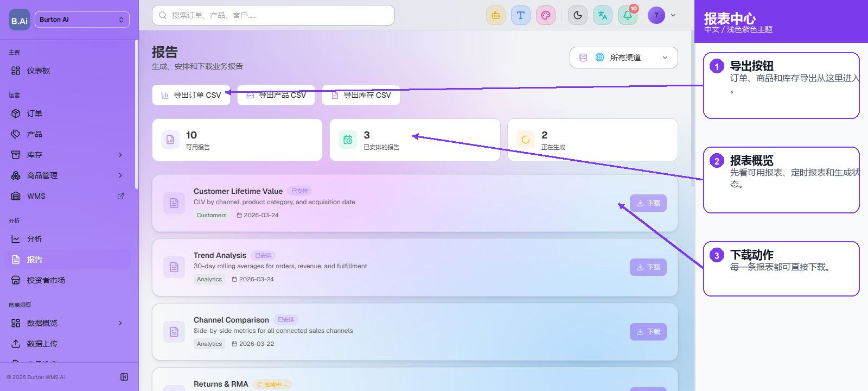Click Trend Analysis file icon
This screenshot has width=868, height=391.
174,267
